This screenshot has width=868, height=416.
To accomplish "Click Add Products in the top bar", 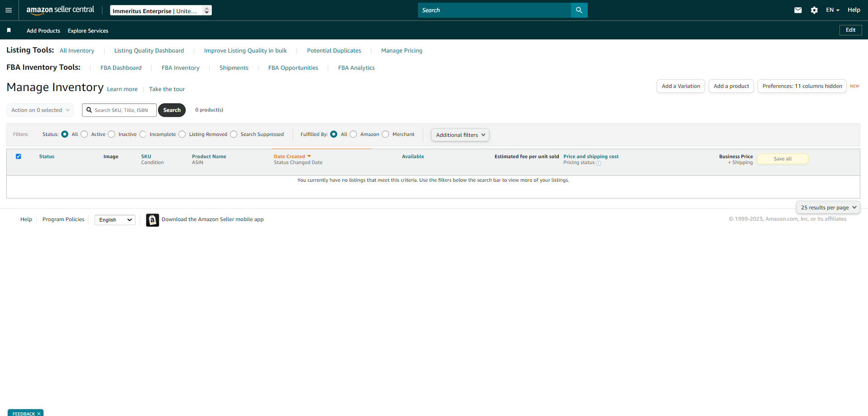I will pyautogui.click(x=43, y=31).
